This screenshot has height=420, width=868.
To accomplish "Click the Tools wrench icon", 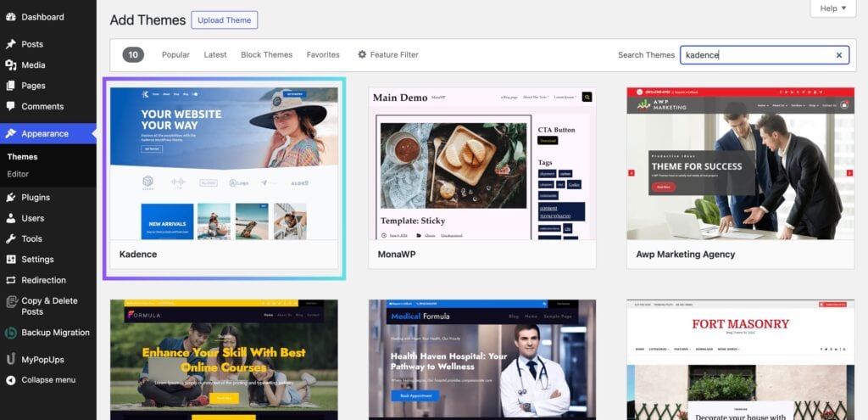I will click(x=10, y=238).
